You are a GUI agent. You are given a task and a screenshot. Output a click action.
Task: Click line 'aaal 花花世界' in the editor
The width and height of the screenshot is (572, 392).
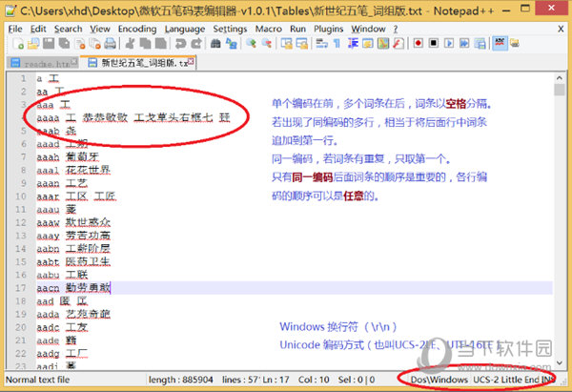(73, 170)
